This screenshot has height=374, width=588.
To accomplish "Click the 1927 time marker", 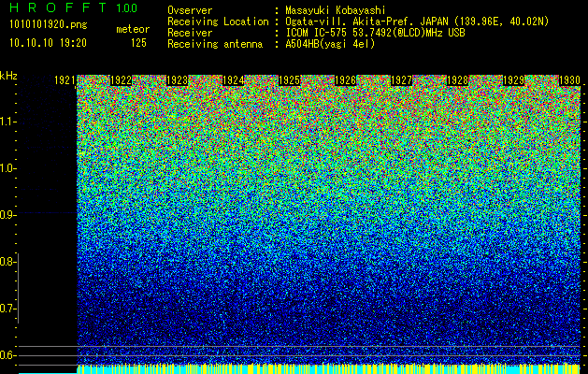I will point(402,80).
